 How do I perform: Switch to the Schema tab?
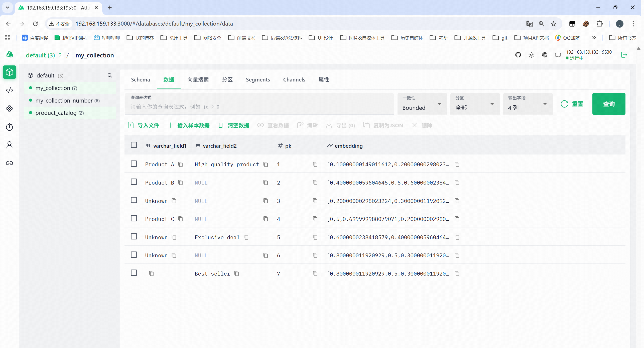coord(140,80)
